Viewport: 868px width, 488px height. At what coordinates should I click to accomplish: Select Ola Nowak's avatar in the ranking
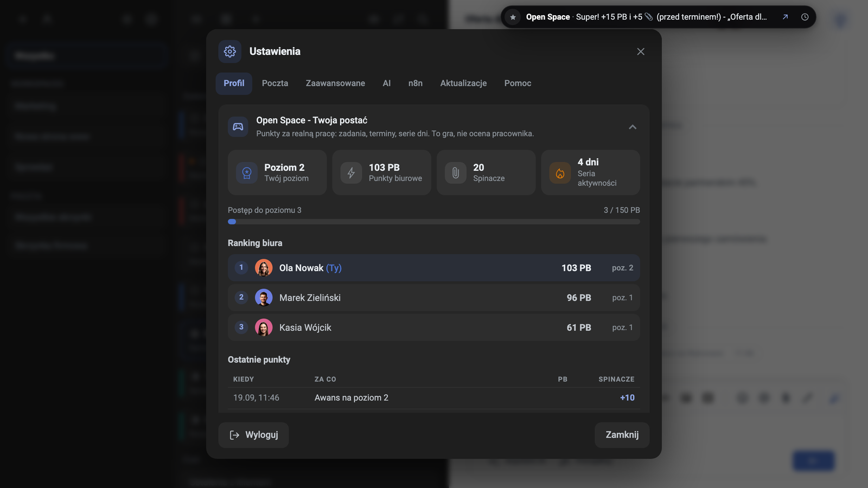[x=264, y=268]
